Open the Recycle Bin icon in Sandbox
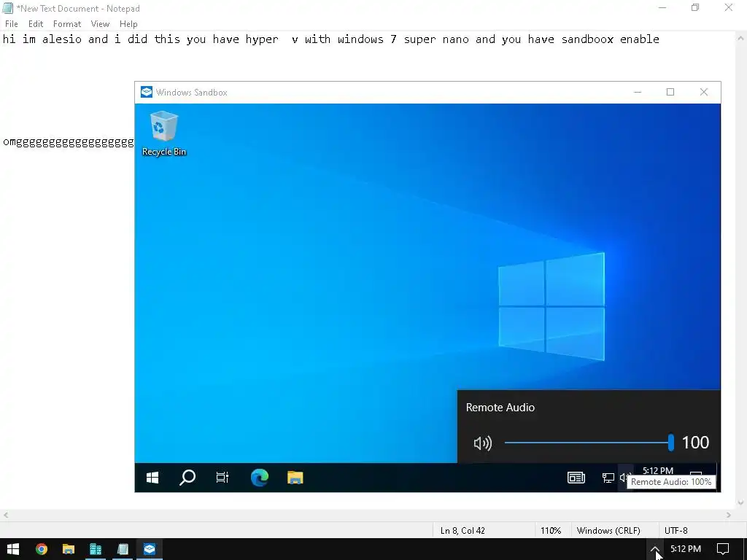The width and height of the screenshot is (747, 560). [x=164, y=133]
